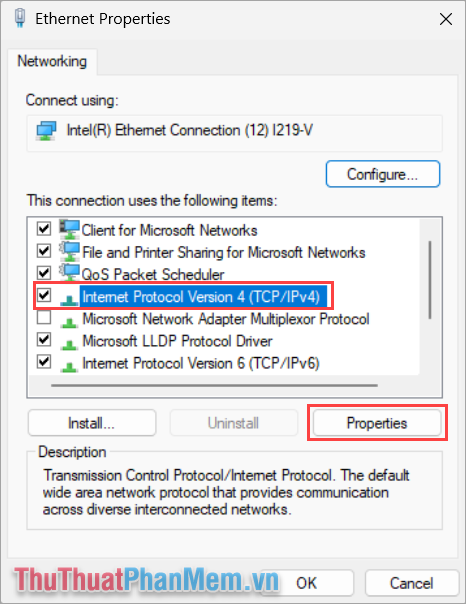This screenshot has width=466, height=604.
Task: Click the IPv6 protocol network icon
Action: pyautogui.click(x=69, y=366)
